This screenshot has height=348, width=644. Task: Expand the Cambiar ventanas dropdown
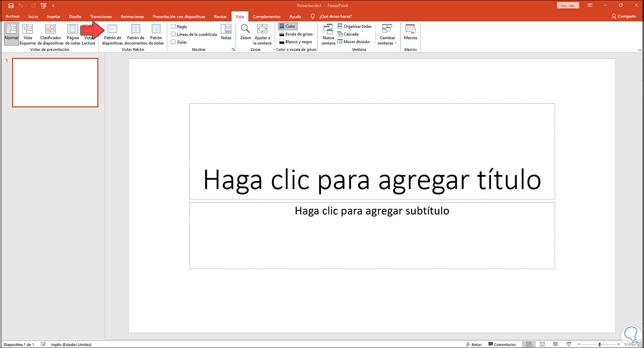[387, 34]
